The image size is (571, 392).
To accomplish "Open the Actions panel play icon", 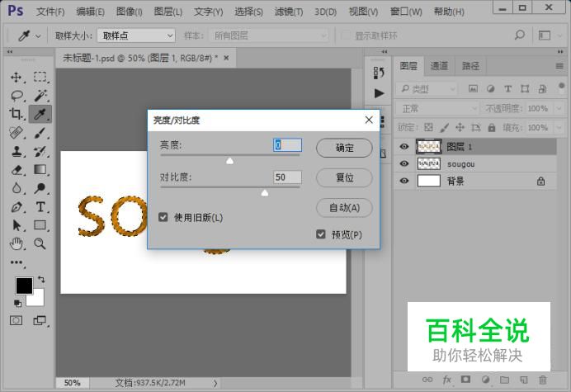I will pyautogui.click(x=379, y=93).
